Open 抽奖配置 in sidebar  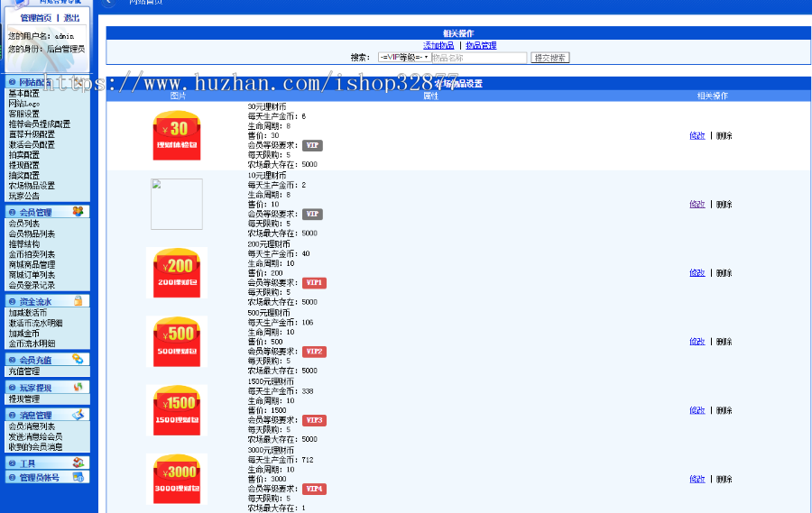(x=23, y=176)
